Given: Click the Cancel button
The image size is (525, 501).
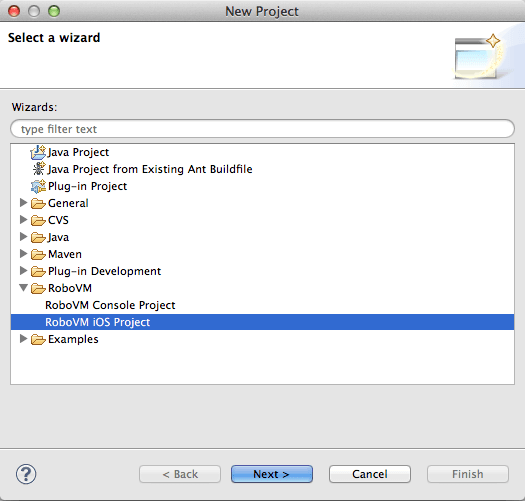Looking at the screenshot, I should pyautogui.click(x=370, y=474).
